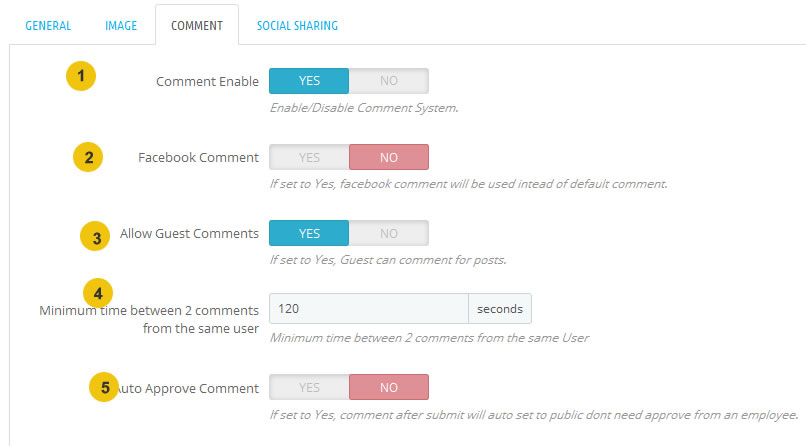This screenshot has height=446, width=806.
Task: Open the General tab
Action: point(48,26)
